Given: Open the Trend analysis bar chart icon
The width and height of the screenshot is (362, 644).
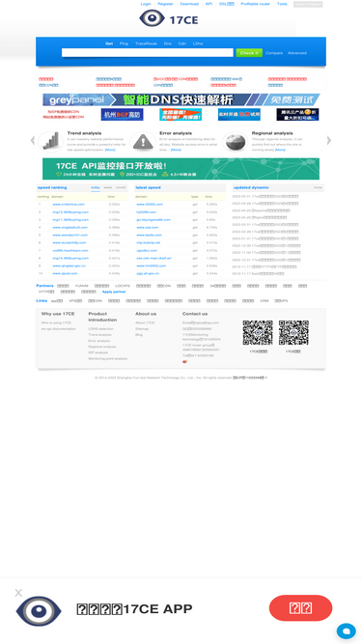Looking at the screenshot, I should pos(51,141).
